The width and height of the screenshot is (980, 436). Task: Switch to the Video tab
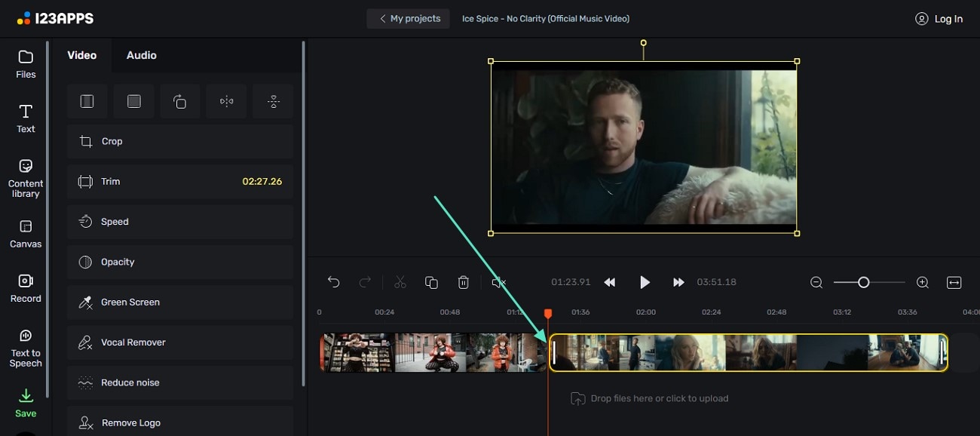82,55
